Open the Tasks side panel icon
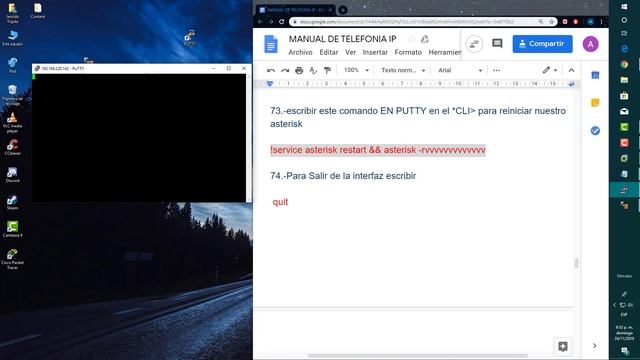Viewport: 640px width, 360px height. point(595,131)
